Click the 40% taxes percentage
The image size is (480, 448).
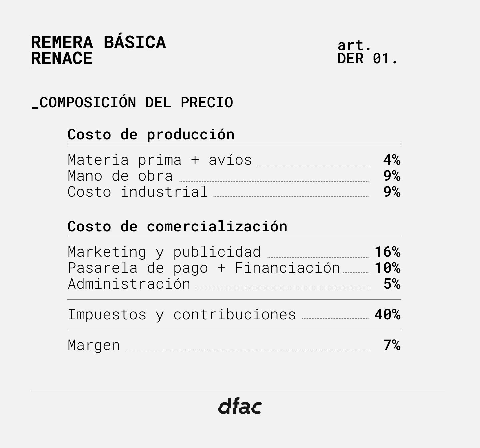coord(387,315)
